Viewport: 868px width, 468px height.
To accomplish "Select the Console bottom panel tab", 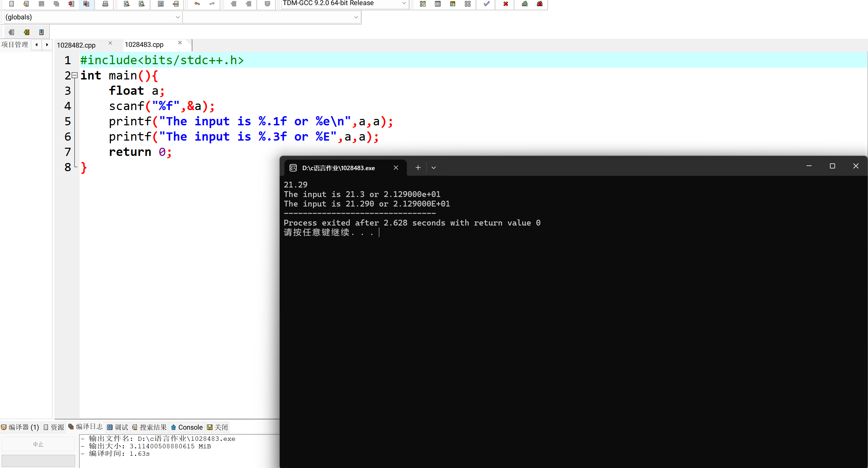I will click(187, 427).
